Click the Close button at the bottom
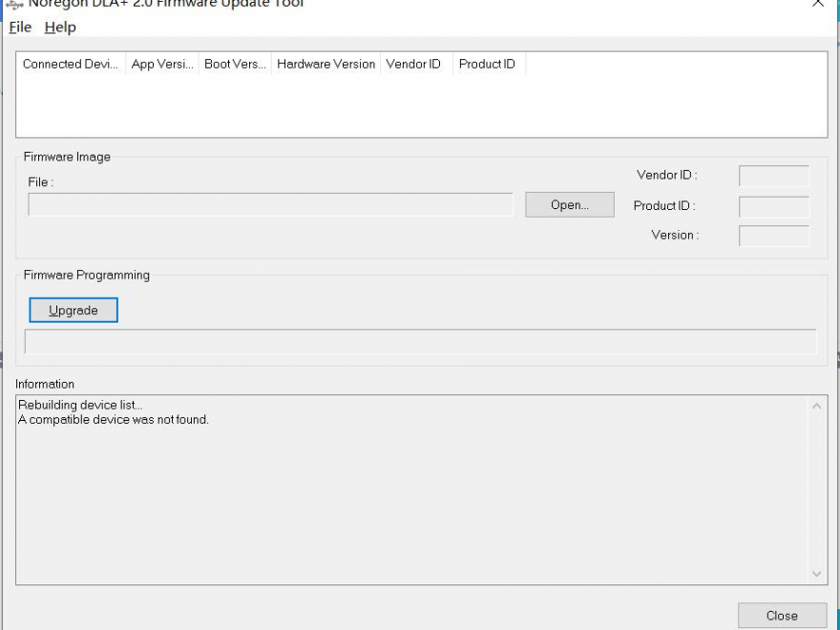 [782, 616]
